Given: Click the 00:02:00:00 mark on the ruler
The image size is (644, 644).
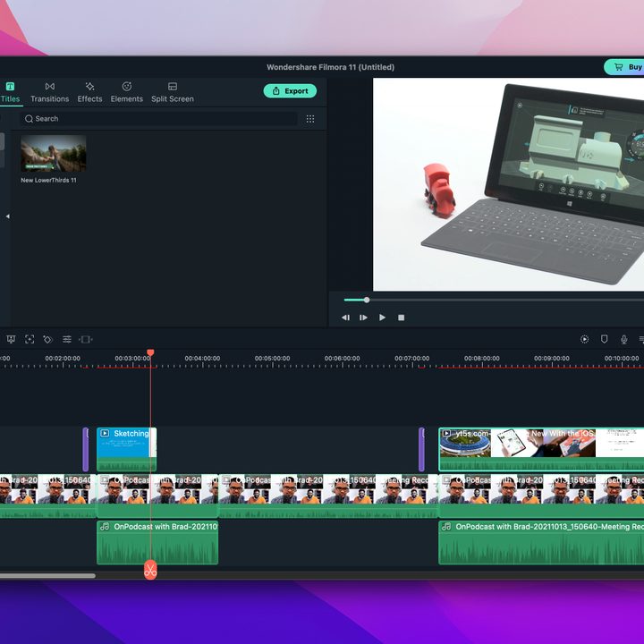Looking at the screenshot, I should click(63, 358).
